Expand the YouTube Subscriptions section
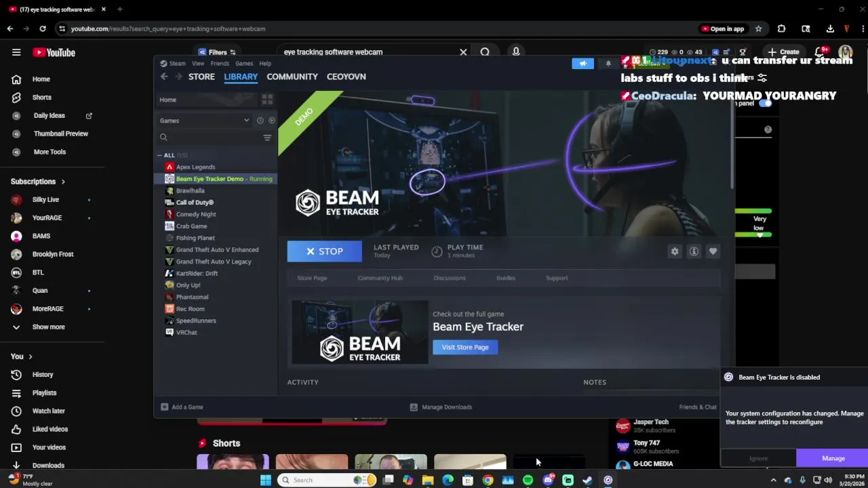The image size is (868, 488). coord(38,182)
